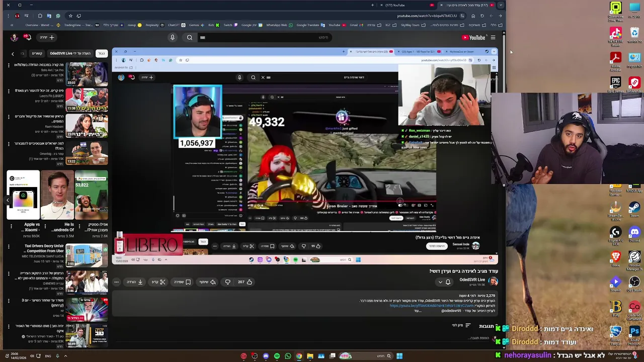Open Rocket League desktop icon
This screenshot has height=362, width=644.
[x=615, y=333]
